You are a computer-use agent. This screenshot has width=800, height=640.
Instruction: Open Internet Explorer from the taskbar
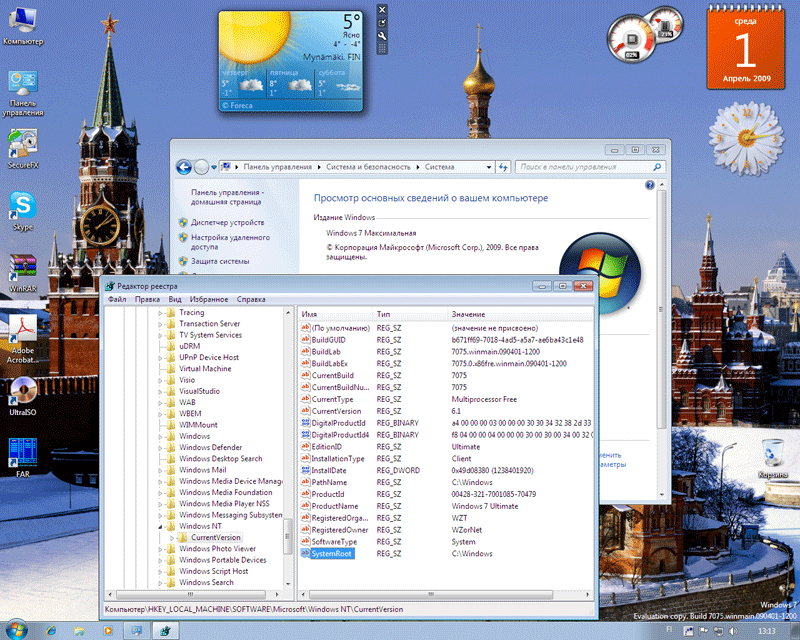(x=51, y=631)
